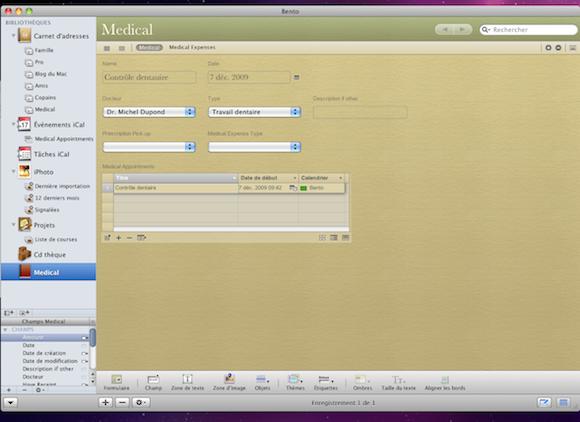Open the Type dropdown Travail dentaire
The height and width of the screenshot is (422, 580).
pyautogui.click(x=254, y=112)
